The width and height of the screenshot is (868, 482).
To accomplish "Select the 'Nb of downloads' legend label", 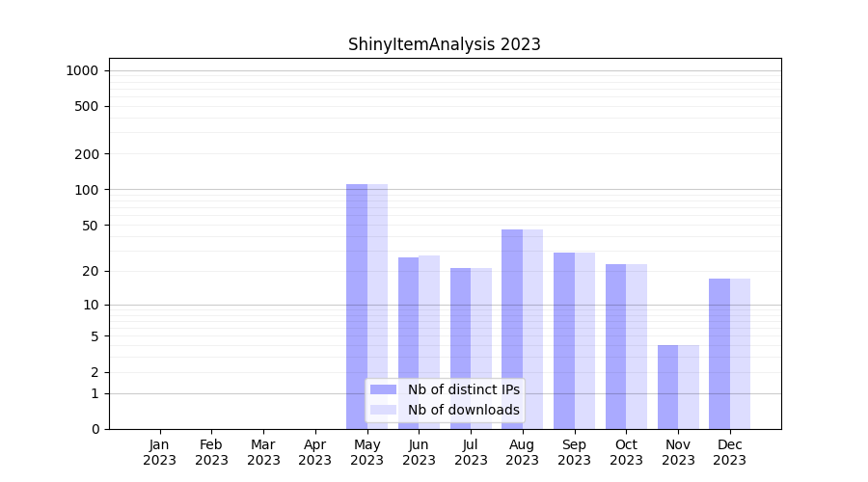I will click(463, 410).
